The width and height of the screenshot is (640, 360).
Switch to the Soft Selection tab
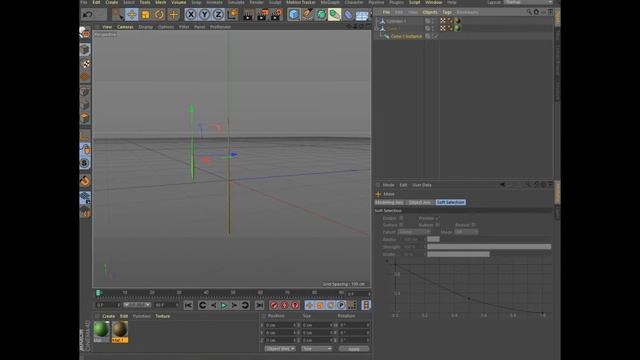(450, 202)
